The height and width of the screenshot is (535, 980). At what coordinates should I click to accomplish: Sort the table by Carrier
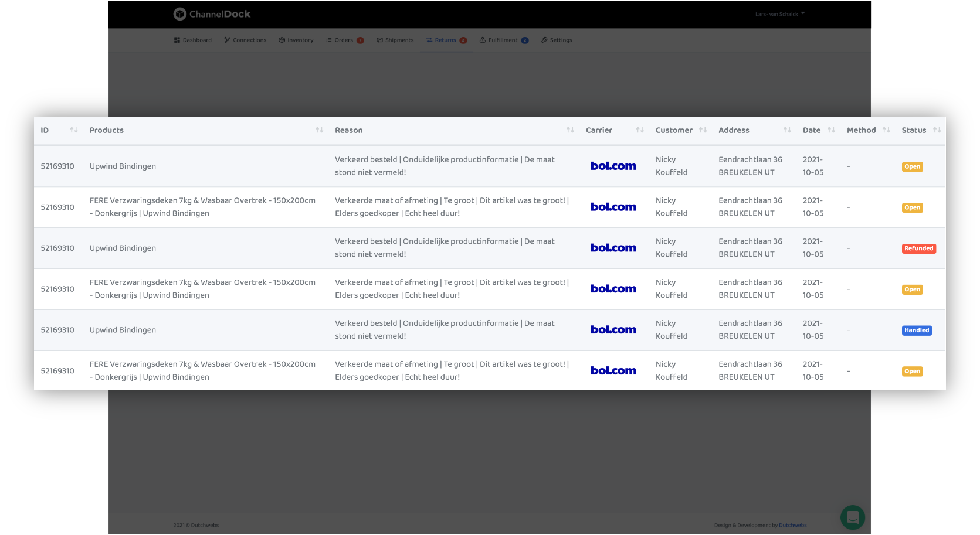[640, 130]
